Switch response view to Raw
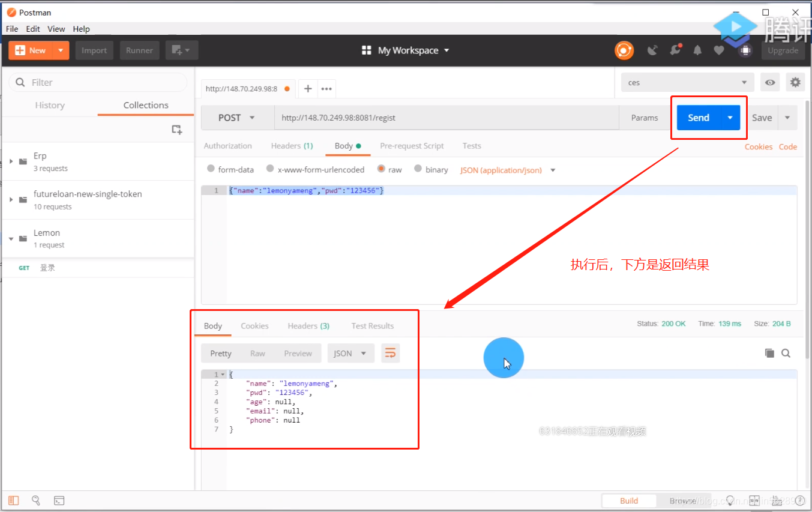 click(x=257, y=354)
